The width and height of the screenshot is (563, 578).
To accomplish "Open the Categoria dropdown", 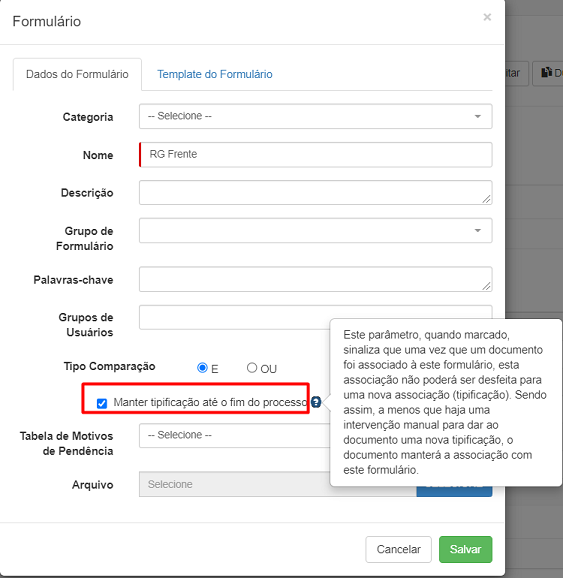I will pos(316,116).
